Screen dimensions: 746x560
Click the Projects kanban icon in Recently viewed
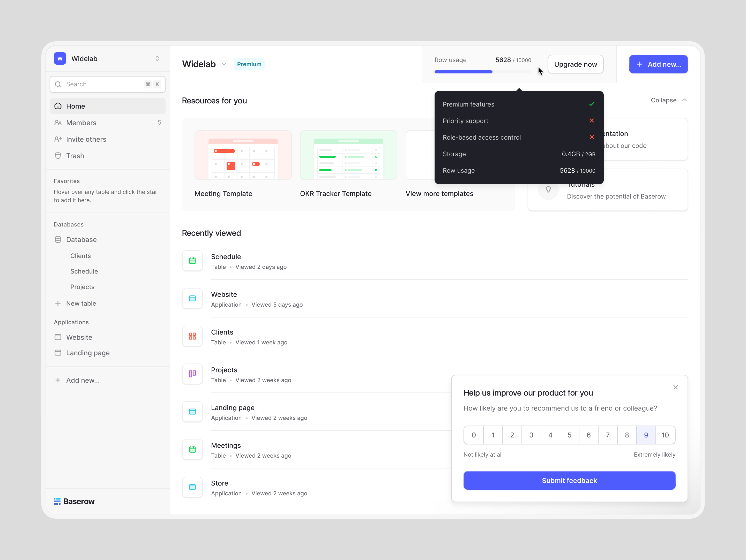[x=192, y=374]
